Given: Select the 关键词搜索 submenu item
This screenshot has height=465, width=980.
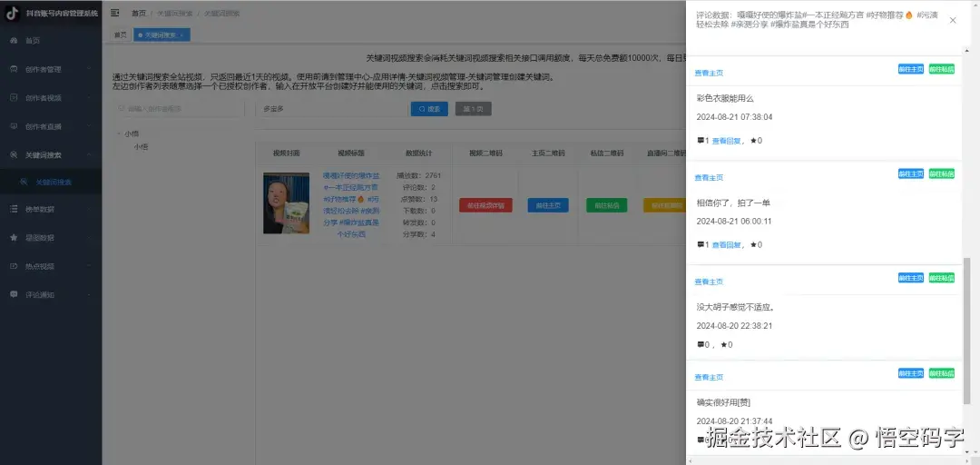Looking at the screenshot, I should click(51, 183).
